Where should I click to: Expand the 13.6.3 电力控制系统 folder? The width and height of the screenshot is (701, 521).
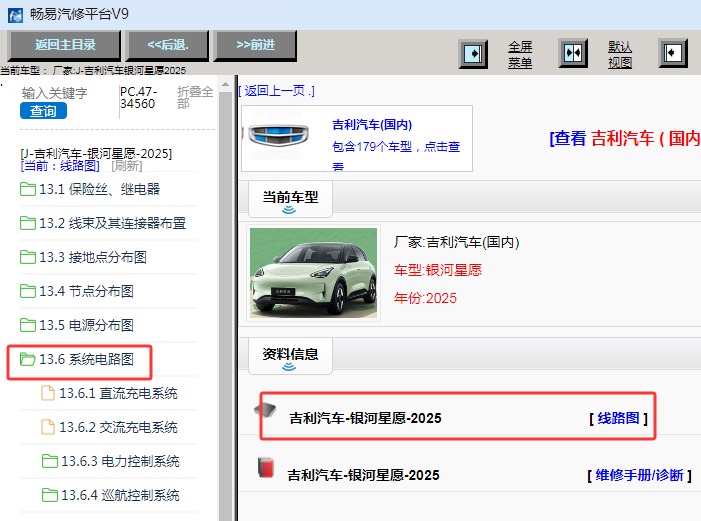point(120,461)
